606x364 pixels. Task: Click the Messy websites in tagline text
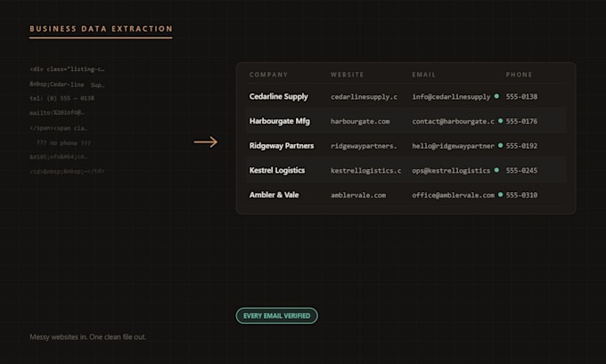coord(87,337)
